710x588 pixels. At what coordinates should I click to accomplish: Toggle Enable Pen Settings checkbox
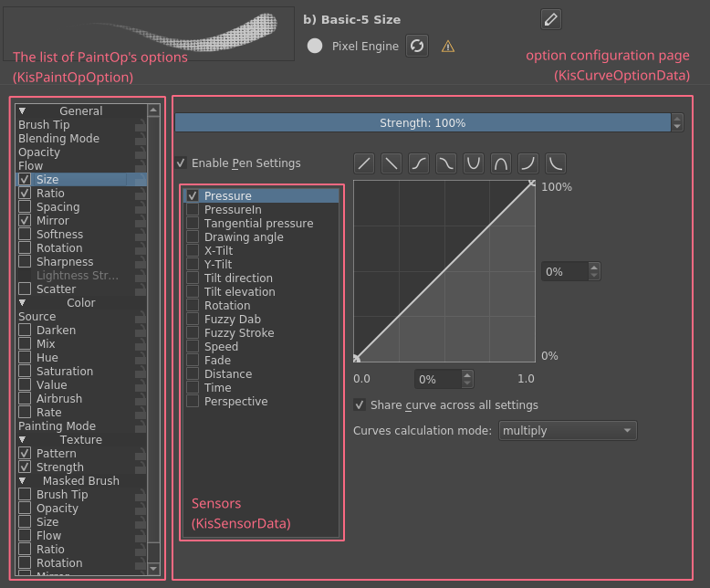pyautogui.click(x=181, y=163)
